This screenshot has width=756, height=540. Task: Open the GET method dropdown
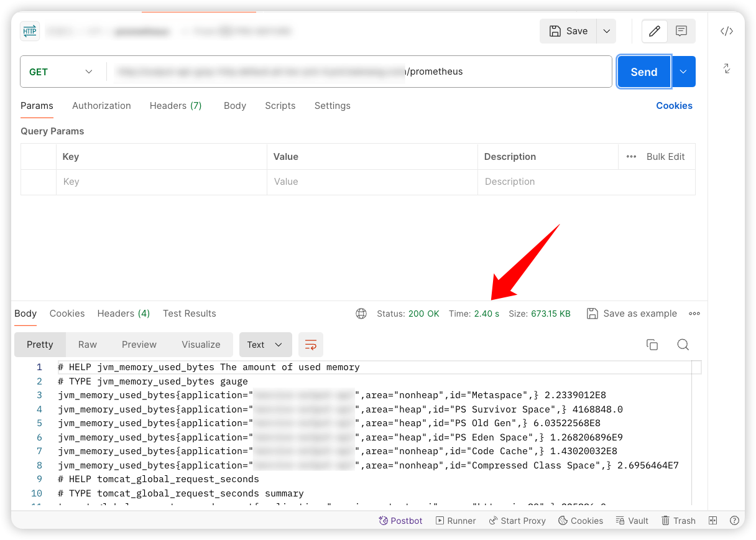[60, 72]
